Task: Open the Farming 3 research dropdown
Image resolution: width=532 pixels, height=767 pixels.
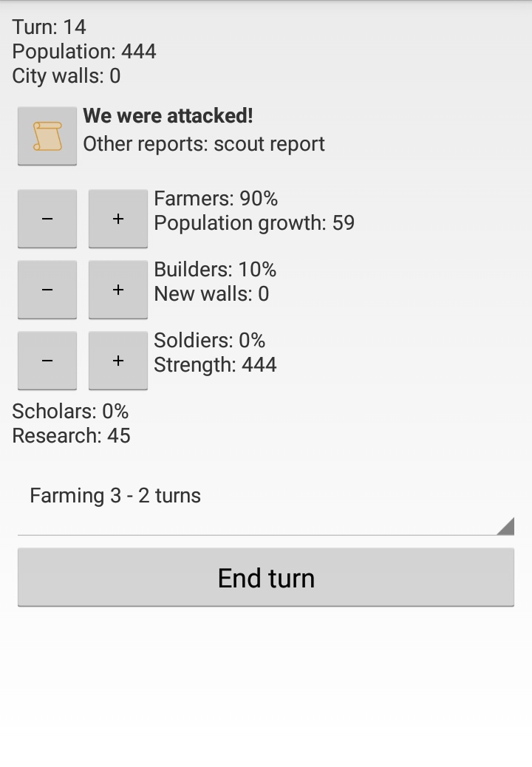Action: pos(265,496)
